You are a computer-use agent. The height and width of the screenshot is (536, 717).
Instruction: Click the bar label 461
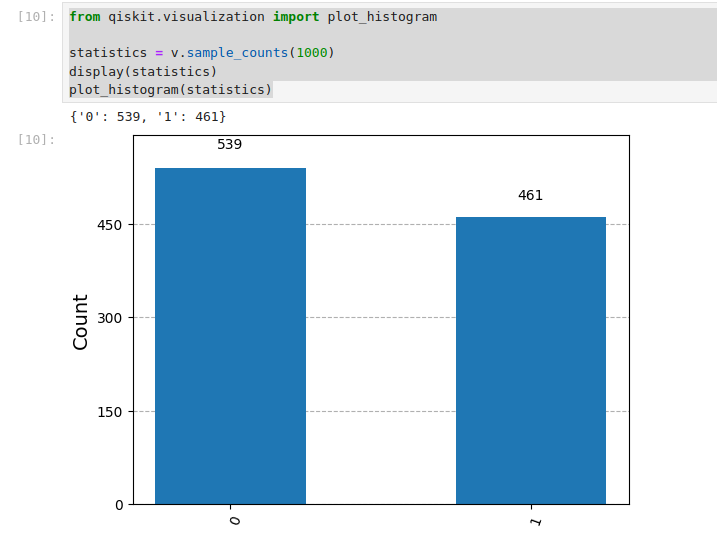(530, 195)
